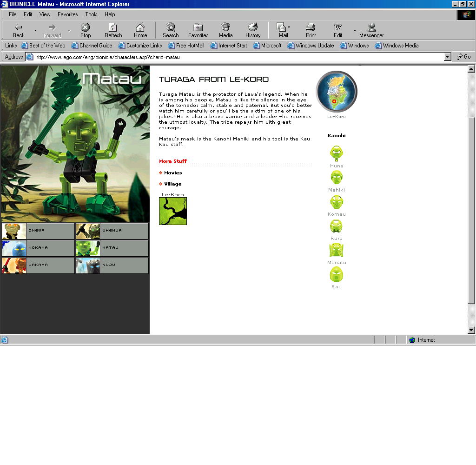The image size is (476, 465).
Task: Expand the Mail dropdown arrow
Action: click(289, 27)
